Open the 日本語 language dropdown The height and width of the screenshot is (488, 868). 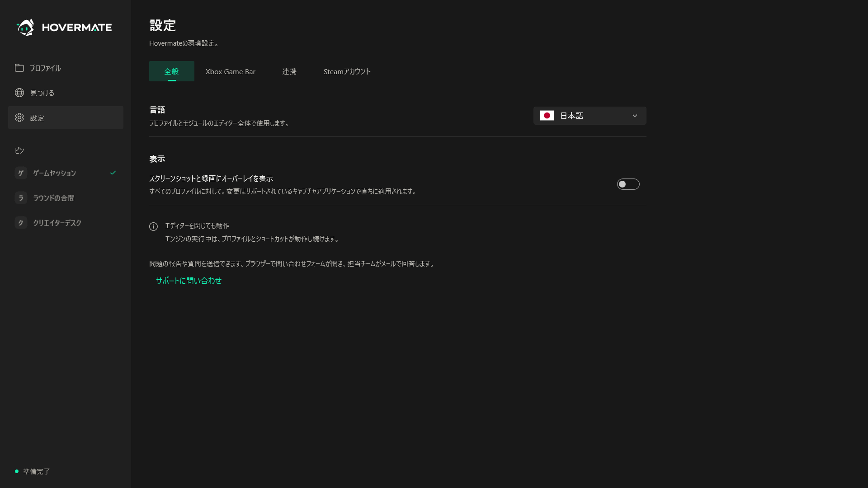590,116
